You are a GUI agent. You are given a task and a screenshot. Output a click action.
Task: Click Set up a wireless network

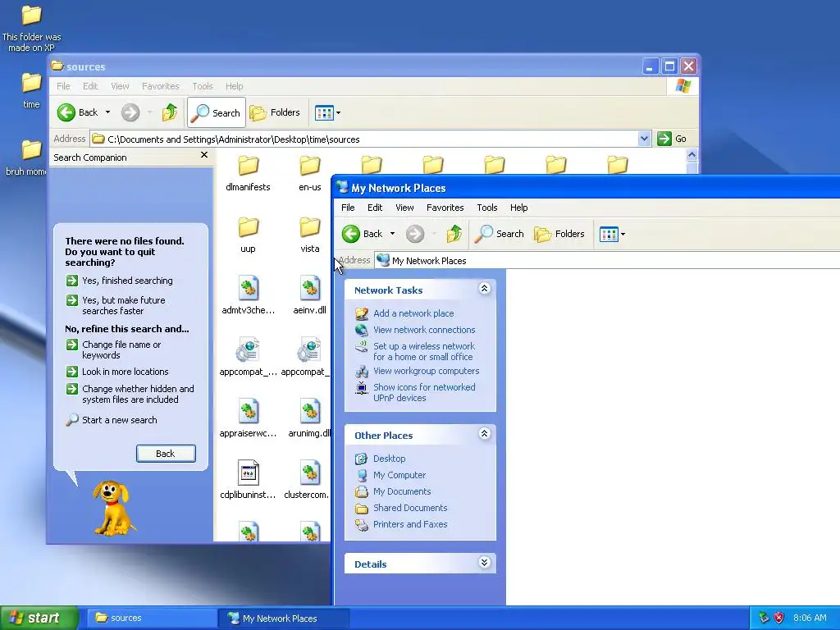tap(424, 351)
